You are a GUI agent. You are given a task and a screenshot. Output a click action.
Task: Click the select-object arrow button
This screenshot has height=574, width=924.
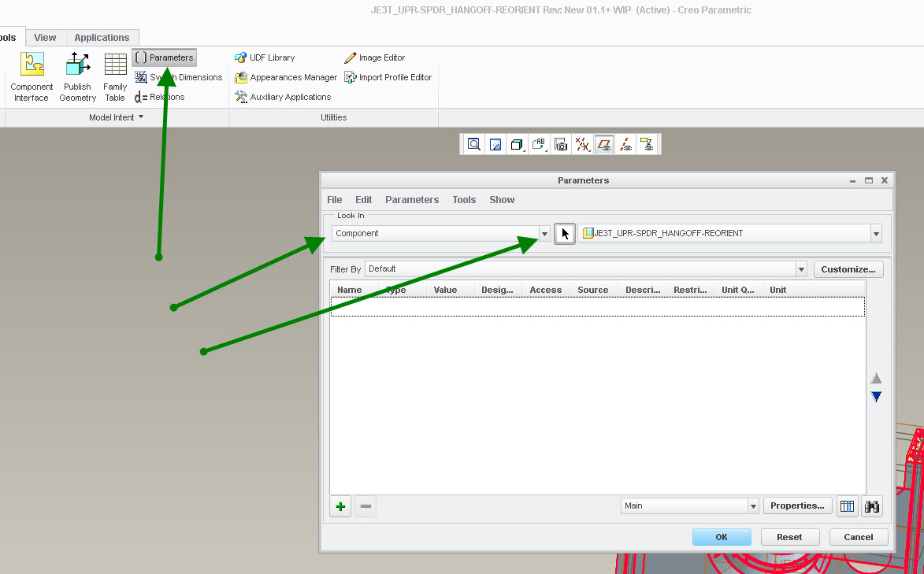565,234
